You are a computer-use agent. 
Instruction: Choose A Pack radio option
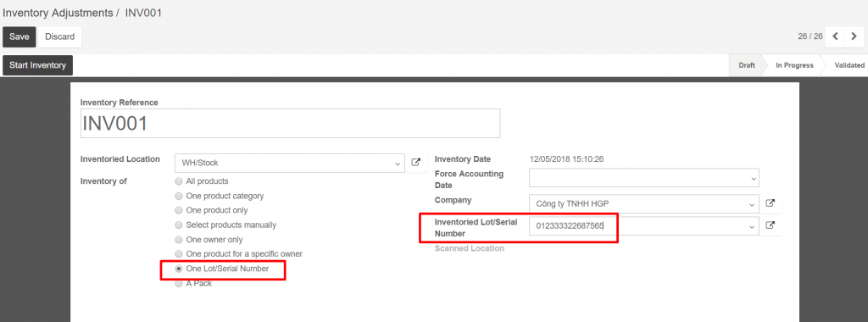click(178, 283)
